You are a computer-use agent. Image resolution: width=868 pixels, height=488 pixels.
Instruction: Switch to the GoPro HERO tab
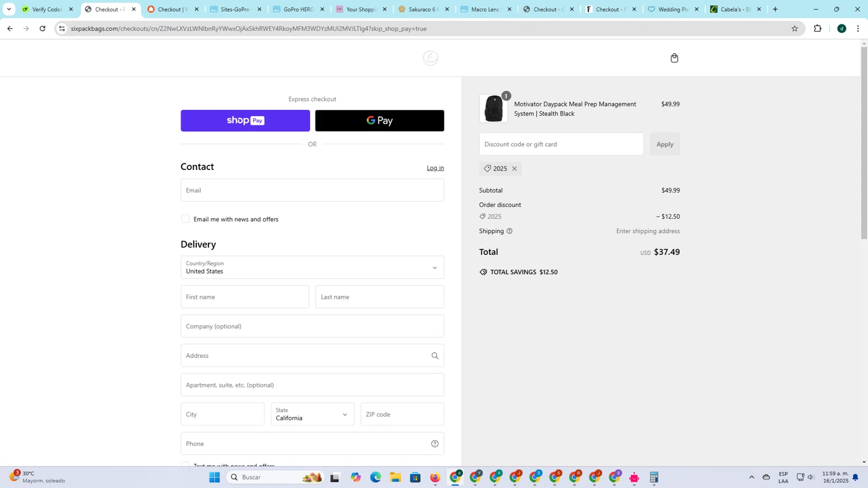(298, 9)
